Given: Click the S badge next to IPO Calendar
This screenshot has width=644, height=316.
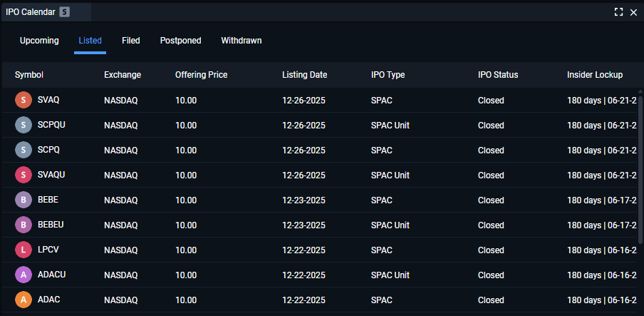Looking at the screenshot, I should coord(65,12).
